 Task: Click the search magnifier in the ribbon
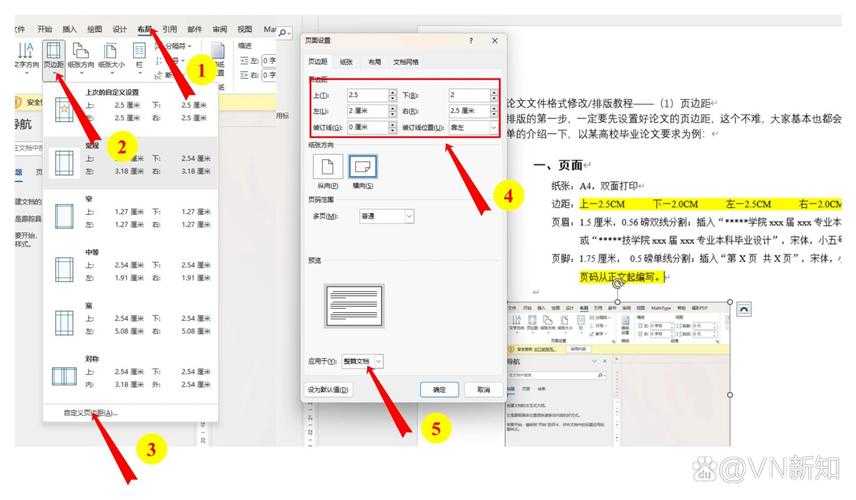point(283,33)
